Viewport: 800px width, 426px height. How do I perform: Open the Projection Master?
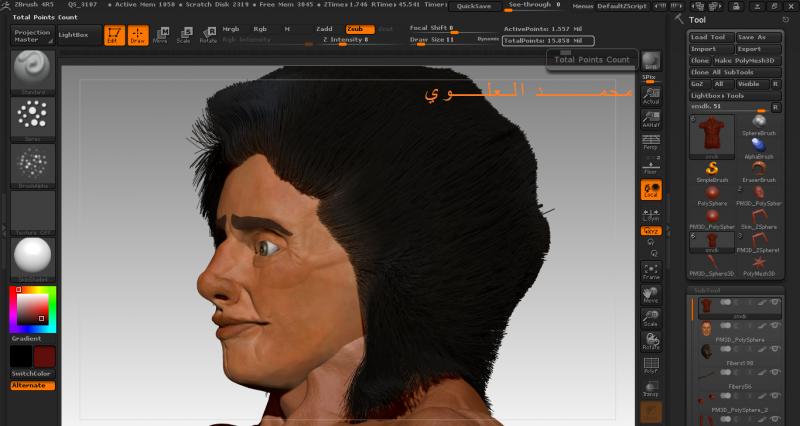tap(33, 36)
